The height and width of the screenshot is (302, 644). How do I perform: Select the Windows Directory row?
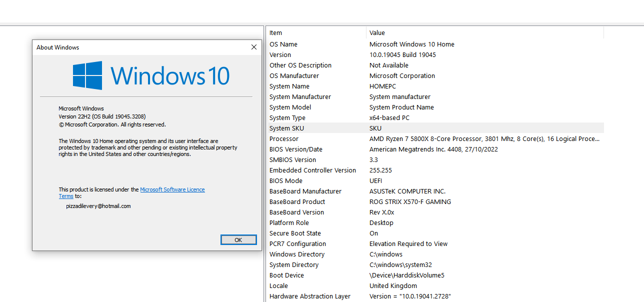435,254
